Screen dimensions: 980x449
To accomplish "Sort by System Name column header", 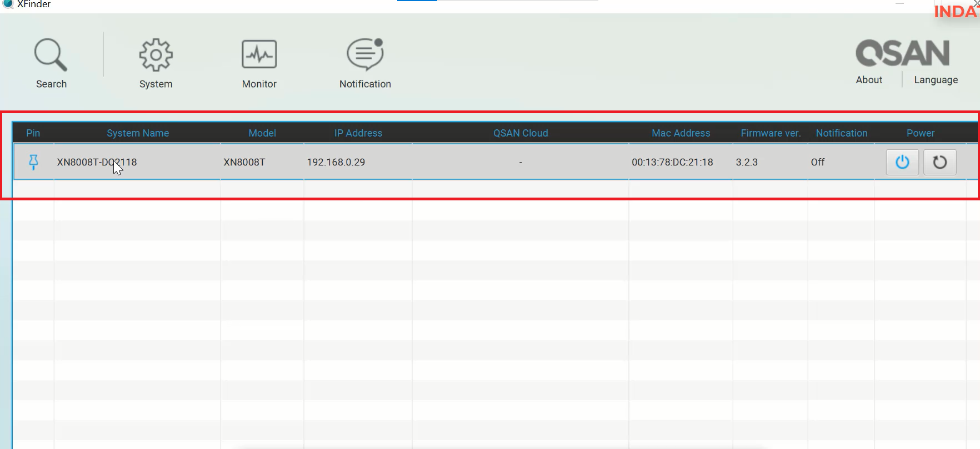I will [x=138, y=133].
